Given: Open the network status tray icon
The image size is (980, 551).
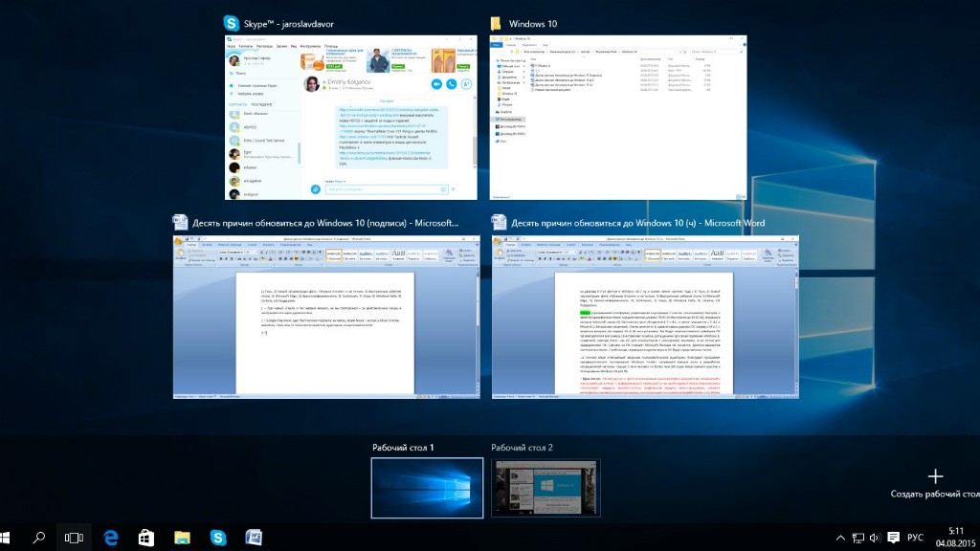Looking at the screenshot, I should [858, 538].
